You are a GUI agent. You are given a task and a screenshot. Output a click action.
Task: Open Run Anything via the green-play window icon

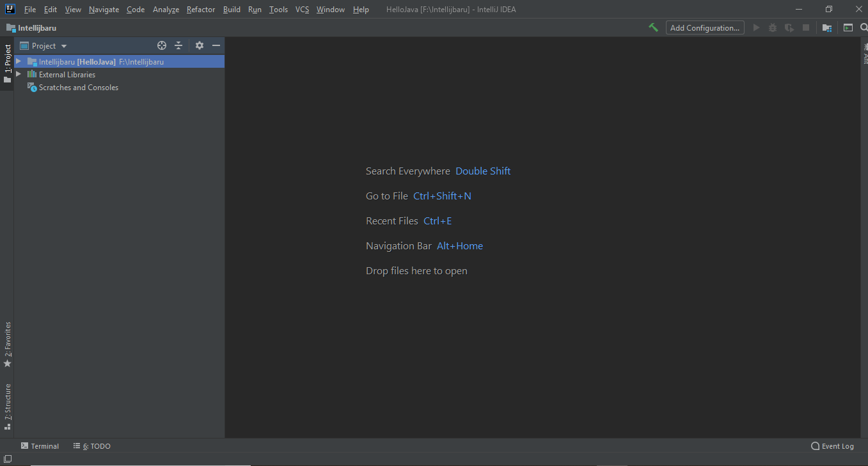pyautogui.click(x=848, y=27)
